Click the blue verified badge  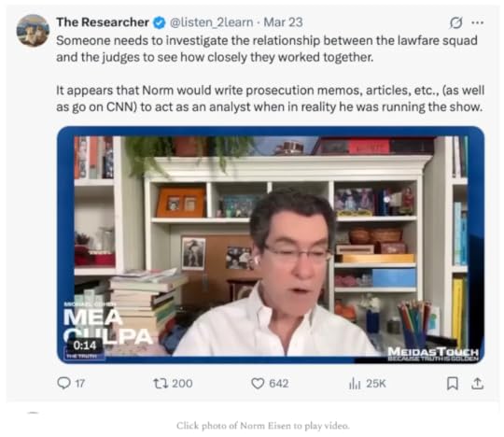[159, 22]
